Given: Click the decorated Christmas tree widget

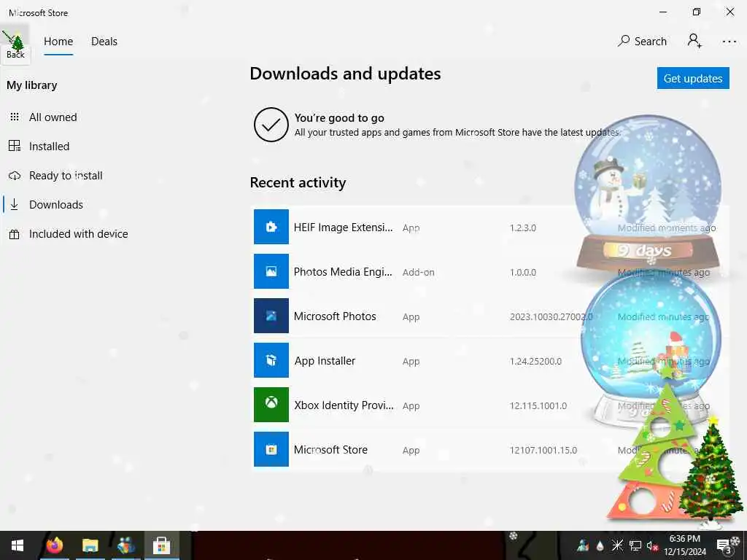Looking at the screenshot, I should pyautogui.click(x=710, y=472).
